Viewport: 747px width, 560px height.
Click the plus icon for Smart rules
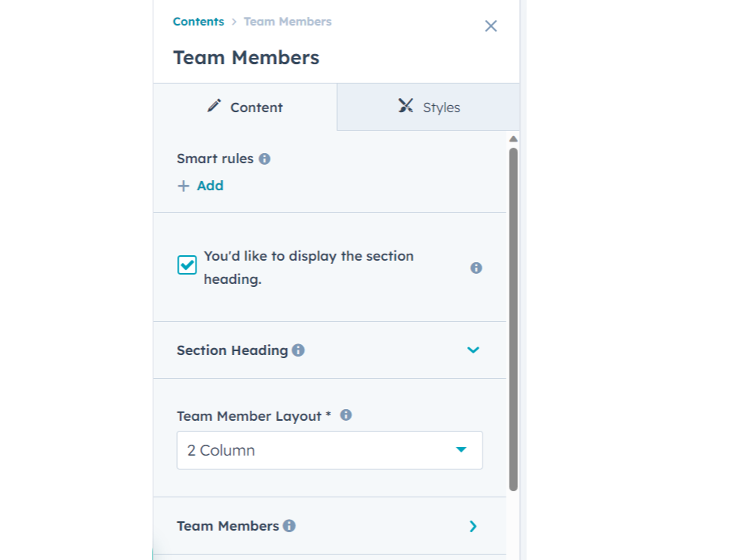(x=183, y=186)
